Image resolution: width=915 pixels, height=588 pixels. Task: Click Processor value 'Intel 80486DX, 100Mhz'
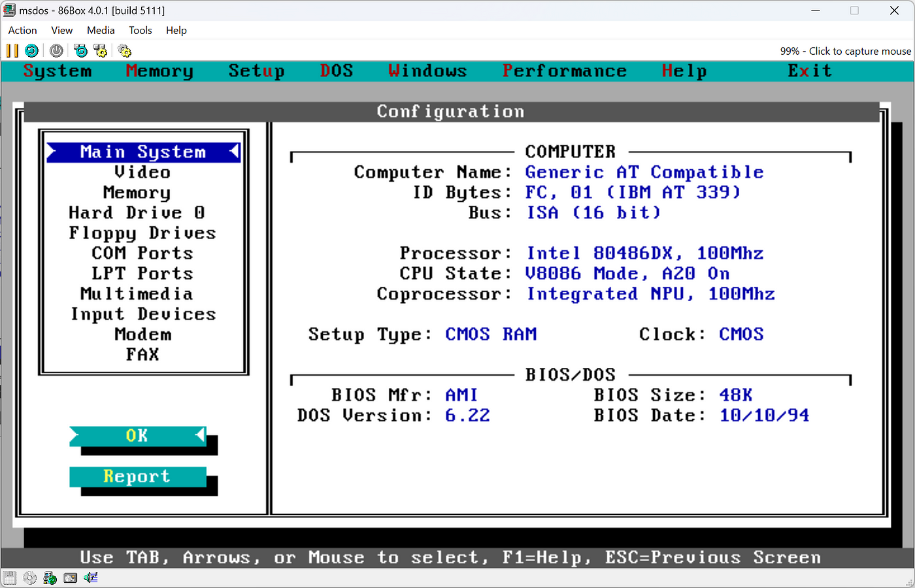[645, 253]
